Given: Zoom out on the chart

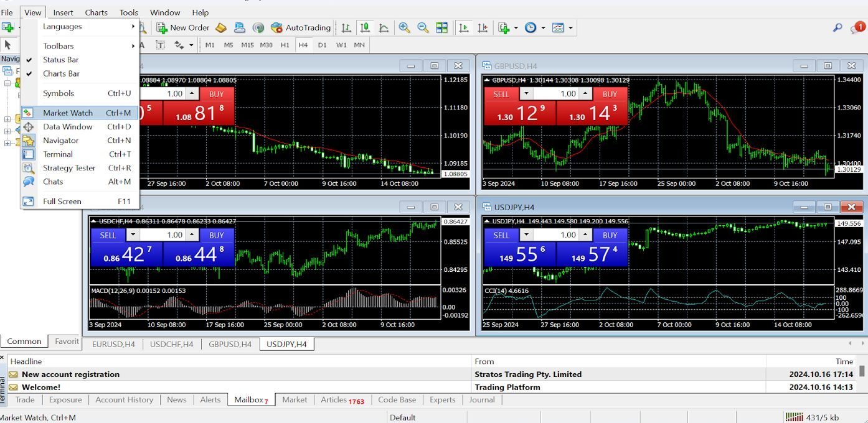Looking at the screenshot, I should coord(423,27).
